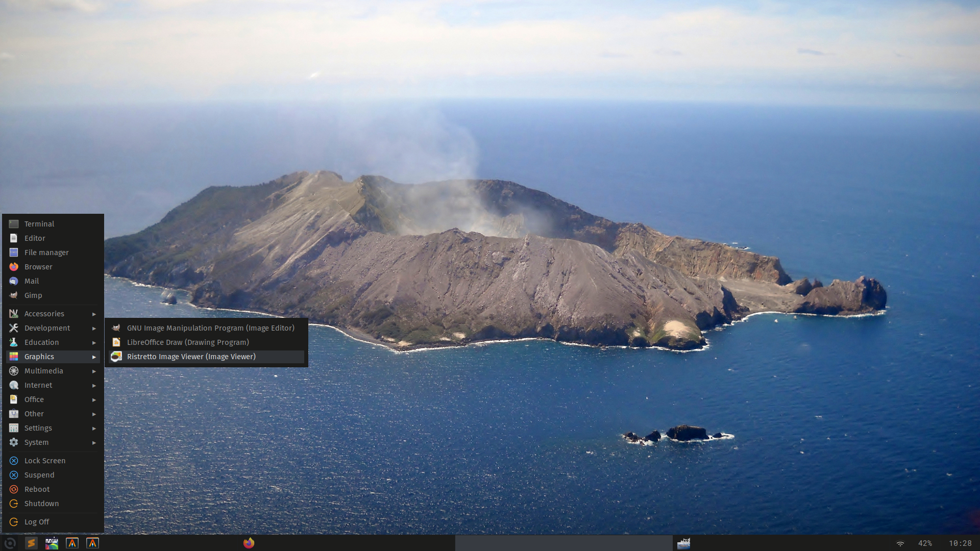Expand the System submenu

(x=53, y=442)
